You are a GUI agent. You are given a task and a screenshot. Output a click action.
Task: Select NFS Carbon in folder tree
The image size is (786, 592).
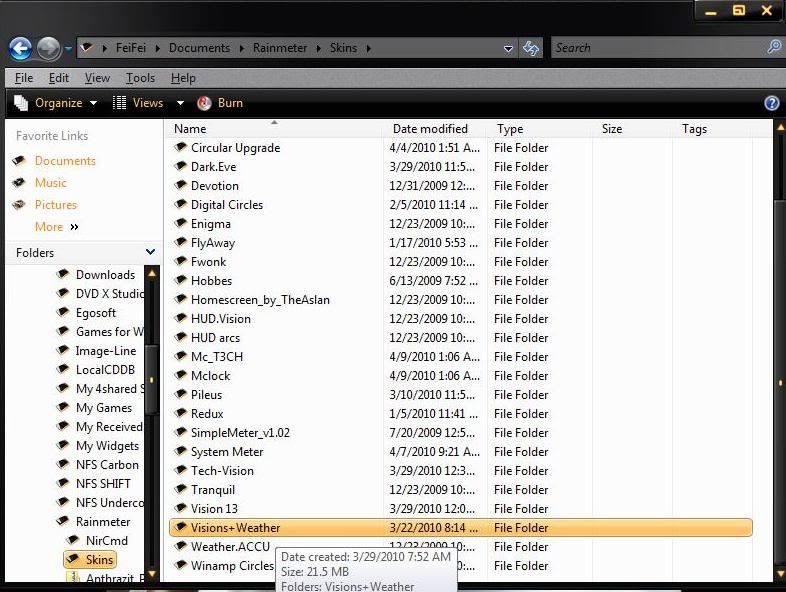click(107, 465)
